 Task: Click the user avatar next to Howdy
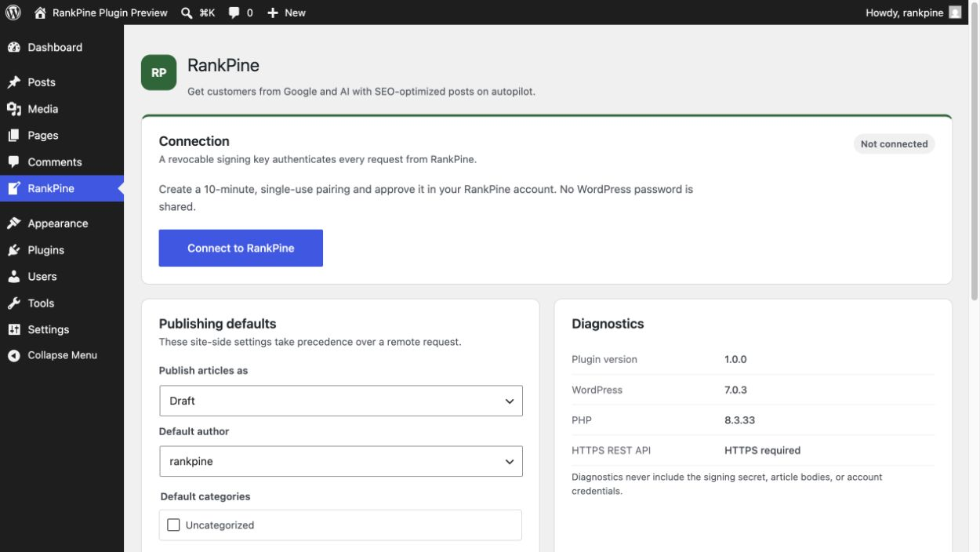coord(955,13)
